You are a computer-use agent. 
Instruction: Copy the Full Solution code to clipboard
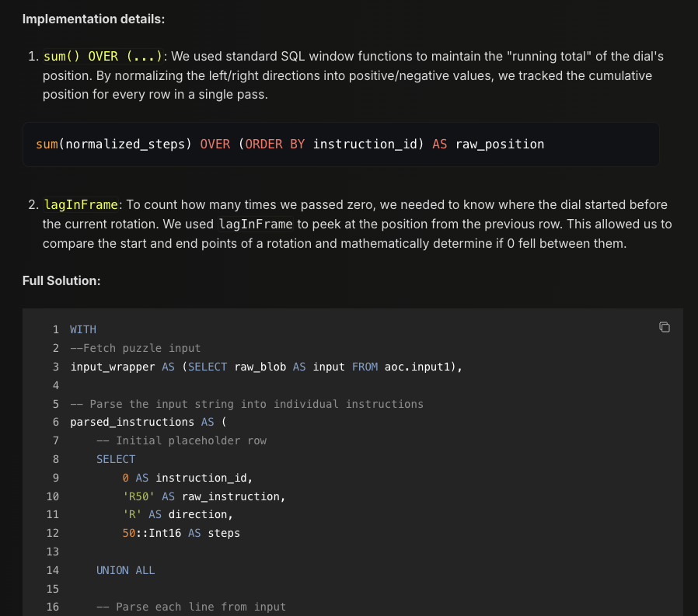pyautogui.click(x=665, y=327)
